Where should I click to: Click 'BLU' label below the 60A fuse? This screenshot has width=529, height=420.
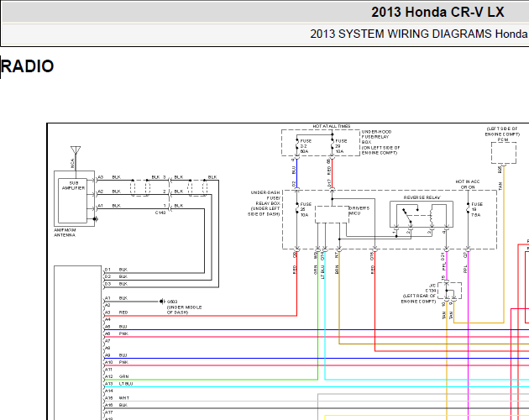294,171
